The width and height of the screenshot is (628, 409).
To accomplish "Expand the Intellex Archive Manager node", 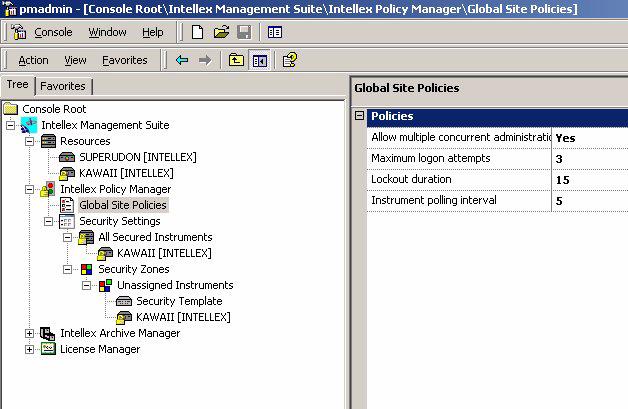I will click(29, 333).
